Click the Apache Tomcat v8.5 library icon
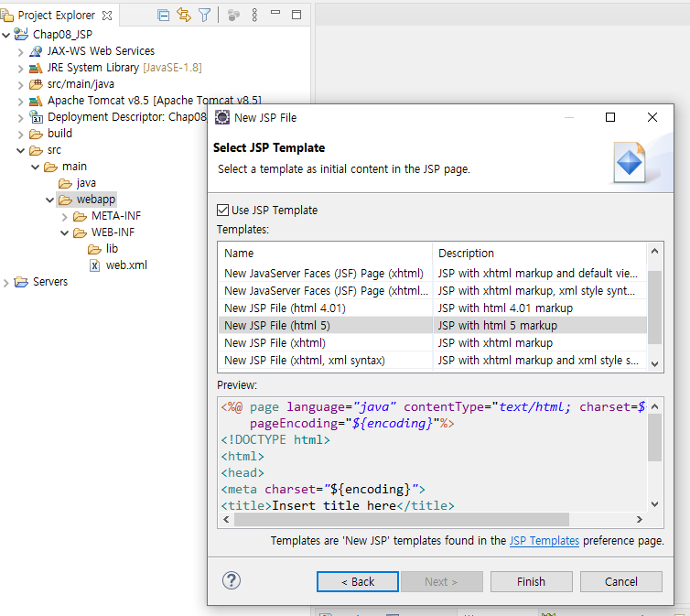The width and height of the screenshot is (690, 616). pos(36,102)
